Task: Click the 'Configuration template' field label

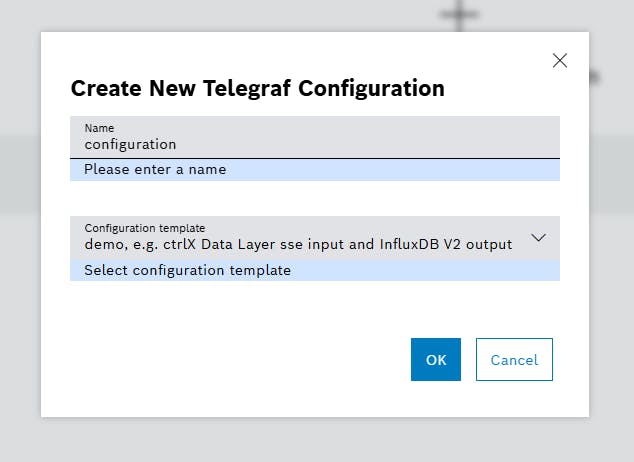Action: point(145,228)
